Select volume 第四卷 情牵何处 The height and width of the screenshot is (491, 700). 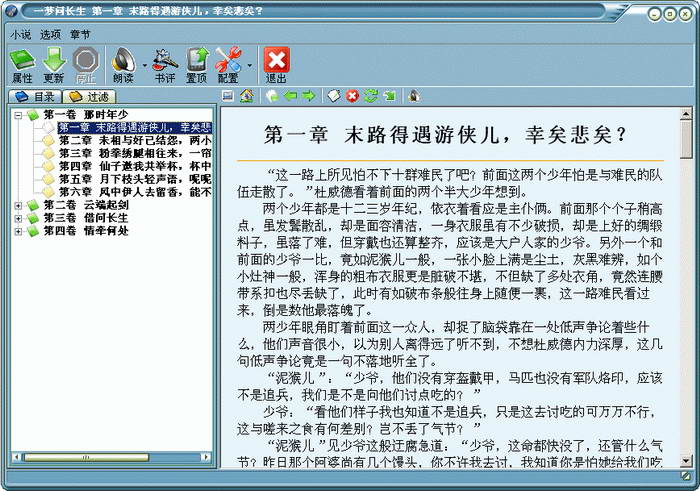(x=86, y=231)
